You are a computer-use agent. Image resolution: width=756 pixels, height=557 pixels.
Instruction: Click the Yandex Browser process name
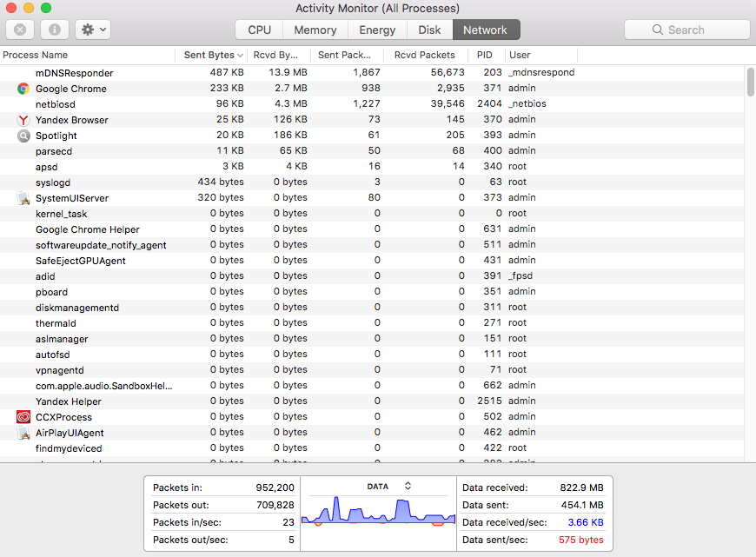72,120
